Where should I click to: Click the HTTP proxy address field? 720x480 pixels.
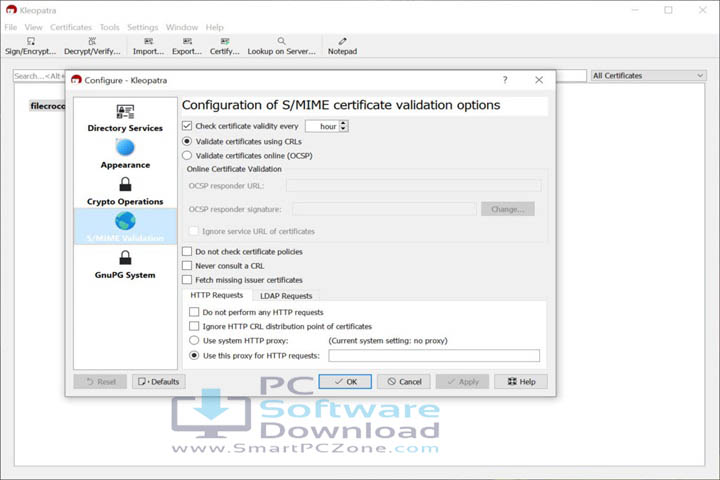tap(434, 356)
